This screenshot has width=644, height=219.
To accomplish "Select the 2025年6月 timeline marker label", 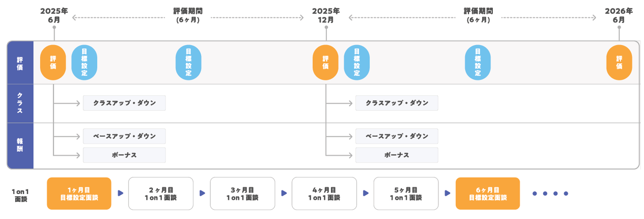I will tap(54, 15).
